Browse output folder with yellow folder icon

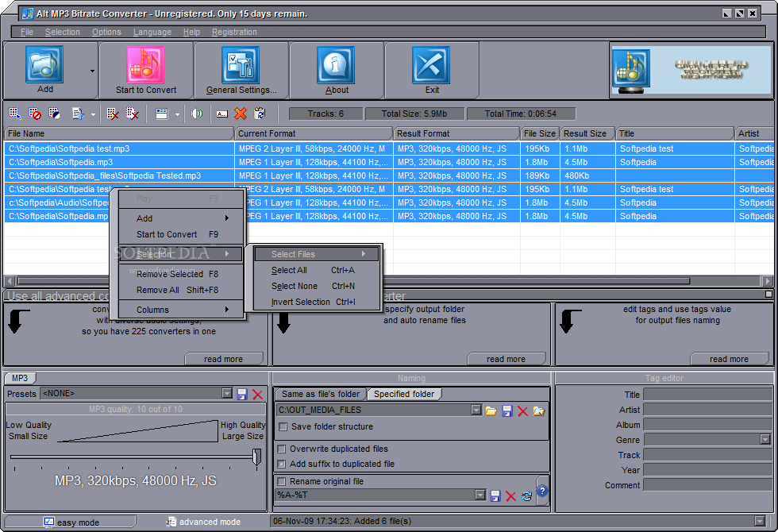tap(491, 411)
